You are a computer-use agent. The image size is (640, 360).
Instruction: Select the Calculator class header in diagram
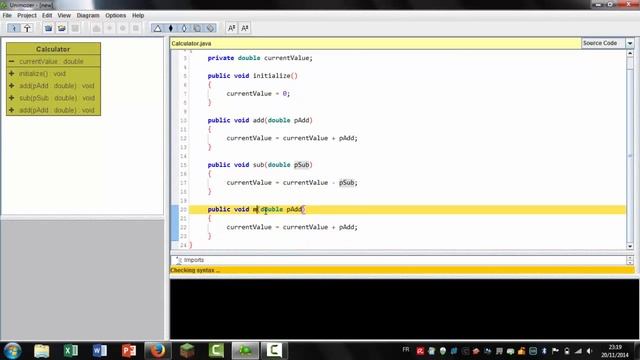pos(53,49)
